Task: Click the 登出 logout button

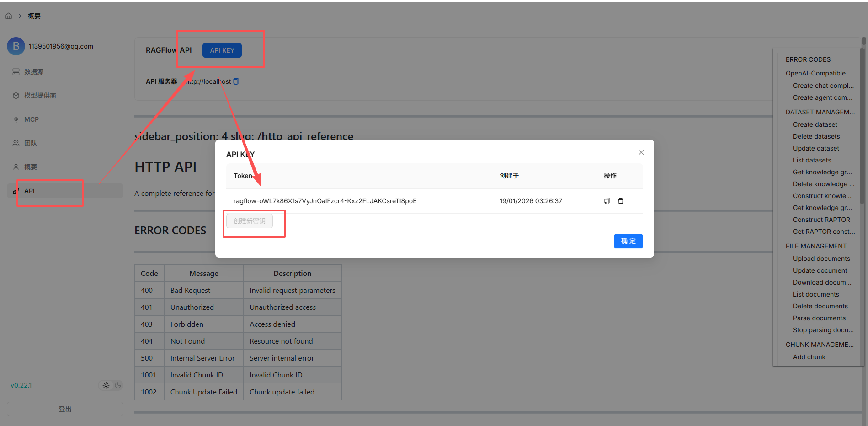Action: [x=65, y=409]
